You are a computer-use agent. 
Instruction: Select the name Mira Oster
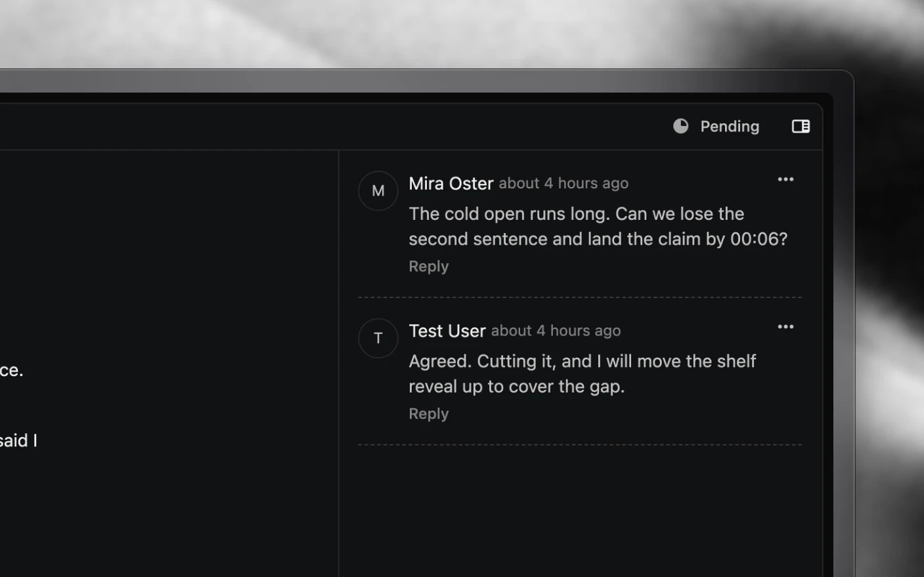451,183
